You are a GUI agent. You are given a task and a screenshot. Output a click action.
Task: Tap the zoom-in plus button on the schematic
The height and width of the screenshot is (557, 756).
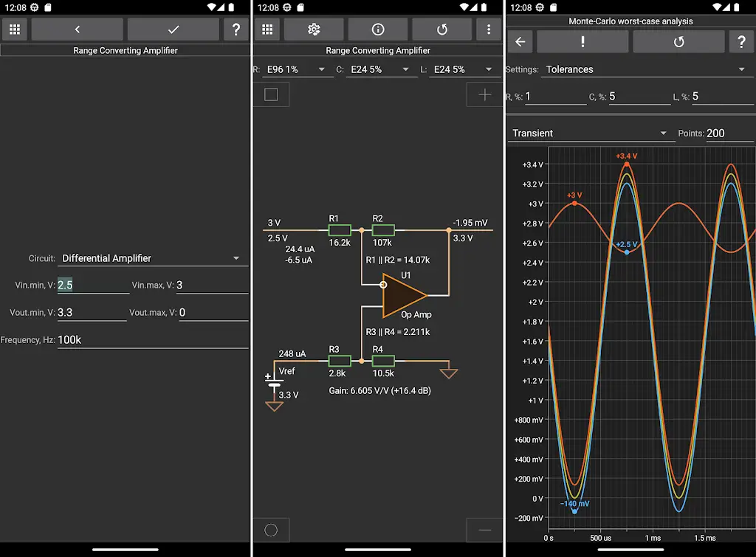(484, 94)
